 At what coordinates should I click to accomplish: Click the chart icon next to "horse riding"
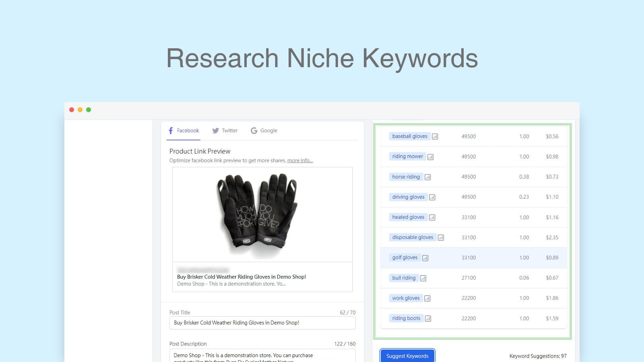pos(428,177)
